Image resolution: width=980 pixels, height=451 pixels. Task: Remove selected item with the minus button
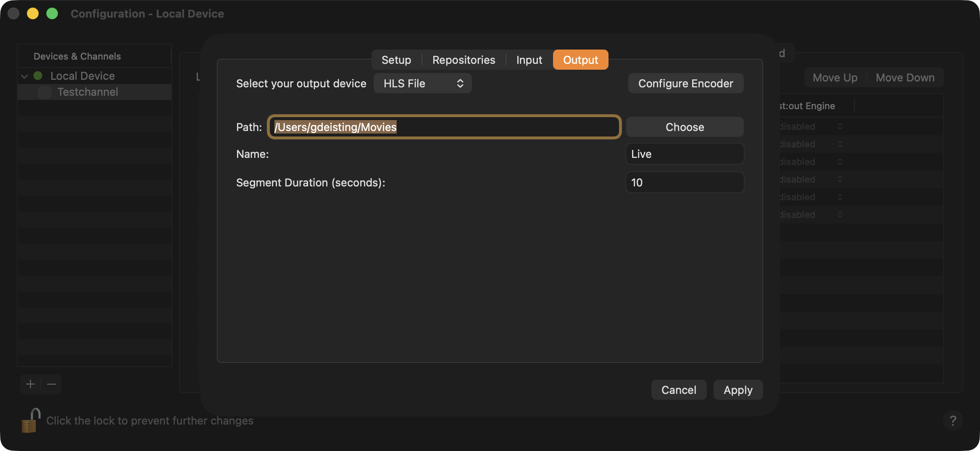[x=51, y=384]
